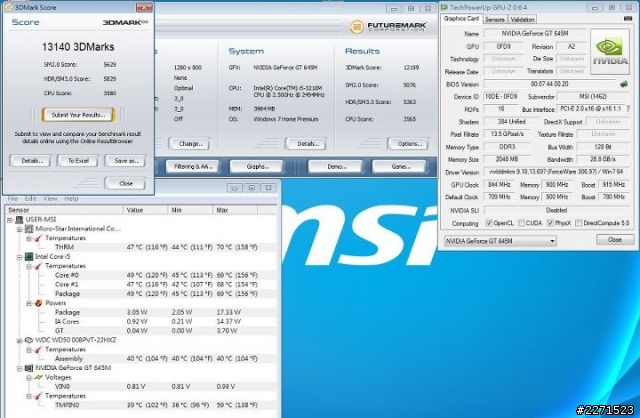Click NVIDIA GeForce GT 645M card icon in tree
640x418 pixels.
29,368
